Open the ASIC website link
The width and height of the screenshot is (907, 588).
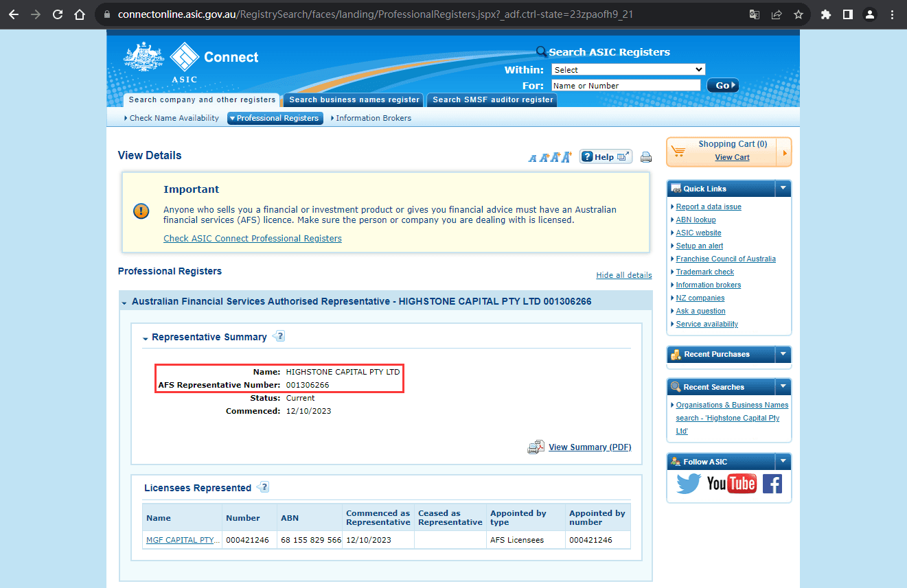coord(698,233)
